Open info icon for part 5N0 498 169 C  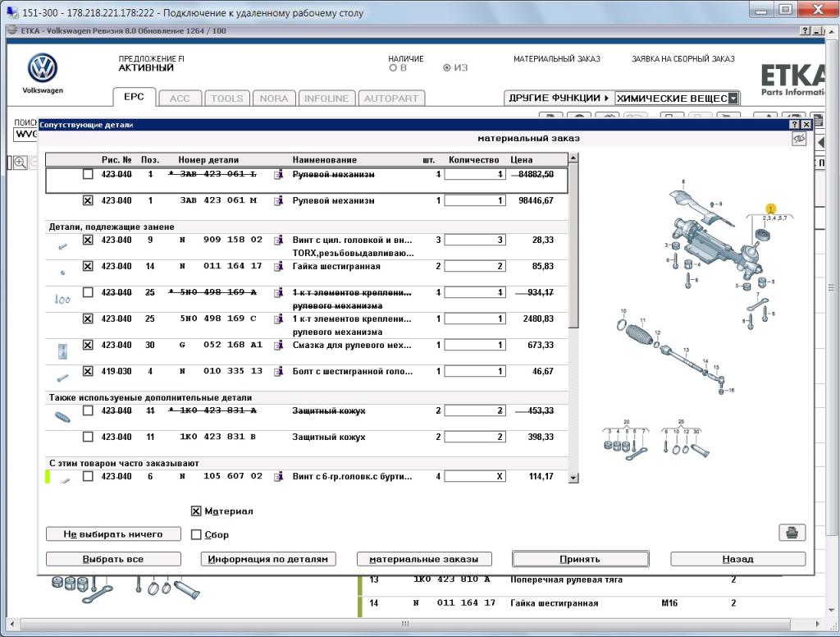(x=278, y=319)
